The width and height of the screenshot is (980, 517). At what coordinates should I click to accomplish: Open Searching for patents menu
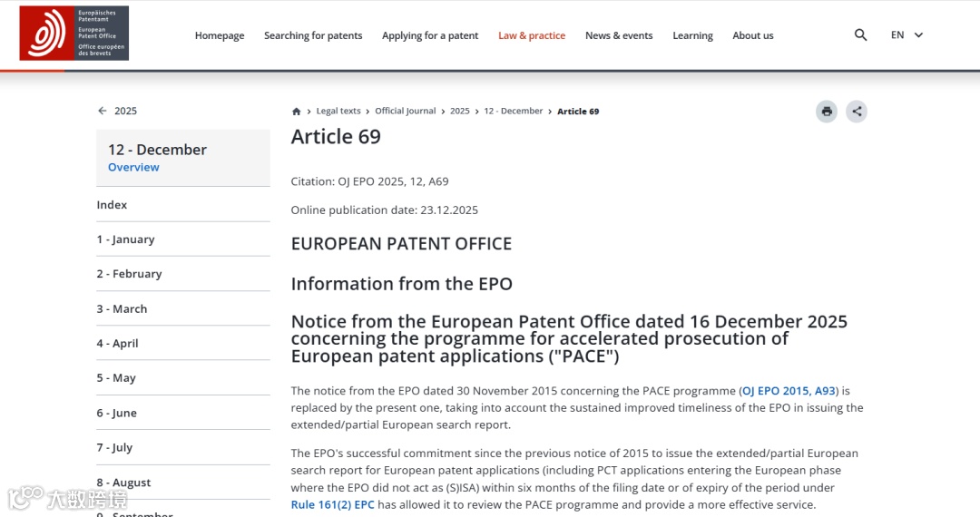click(313, 35)
